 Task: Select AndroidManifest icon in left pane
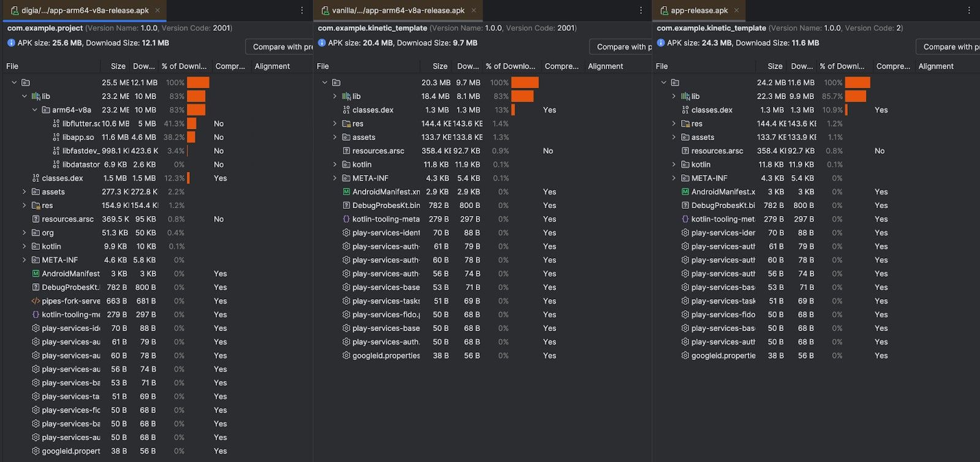point(36,274)
